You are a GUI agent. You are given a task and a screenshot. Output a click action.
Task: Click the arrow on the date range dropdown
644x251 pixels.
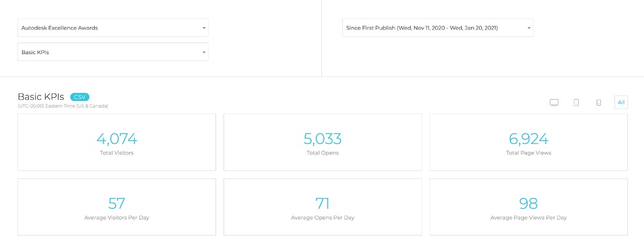tap(529, 28)
